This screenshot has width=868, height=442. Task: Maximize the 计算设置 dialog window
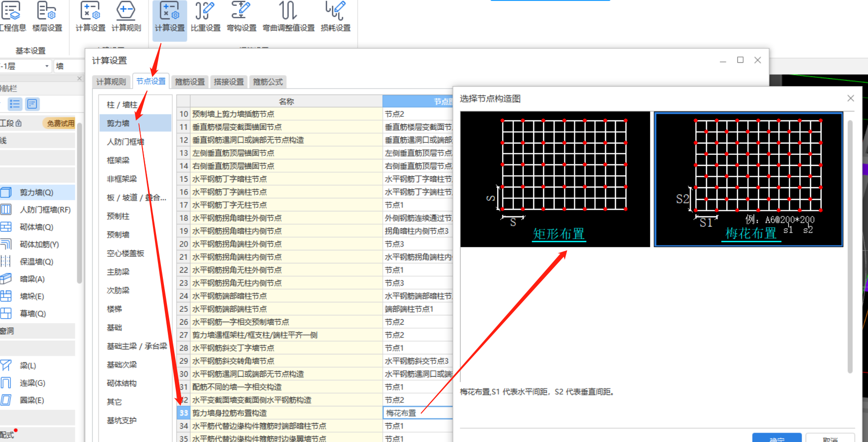(740, 60)
